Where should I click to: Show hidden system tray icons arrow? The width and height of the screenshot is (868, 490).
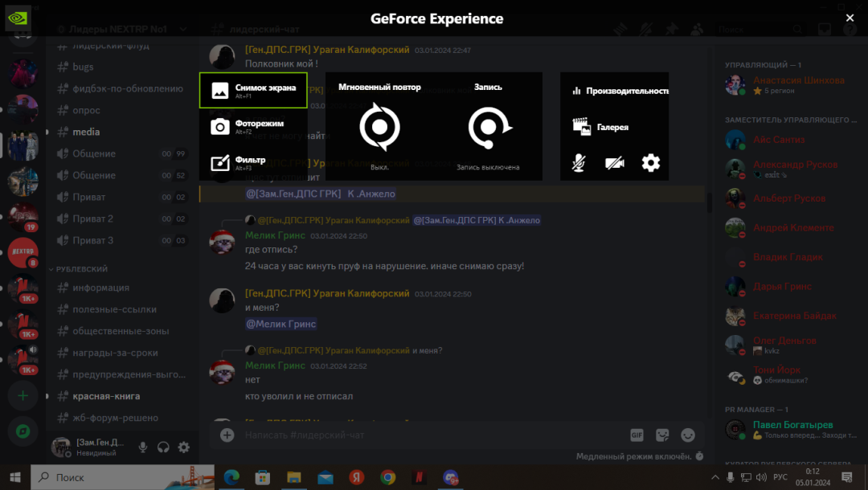click(x=714, y=477)
